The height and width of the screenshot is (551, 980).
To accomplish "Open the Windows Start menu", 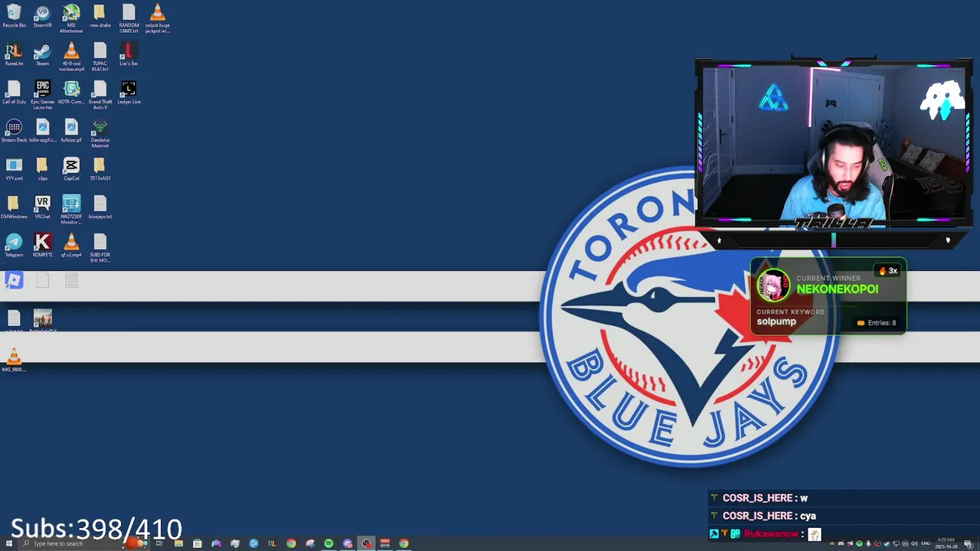I will coord(8,543).
